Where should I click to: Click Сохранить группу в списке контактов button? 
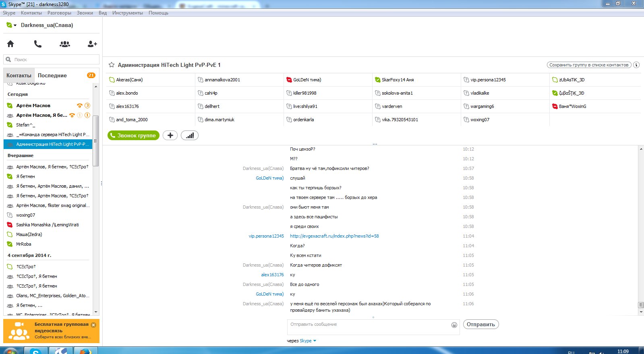pyautogui.click(x=589, y=65)
